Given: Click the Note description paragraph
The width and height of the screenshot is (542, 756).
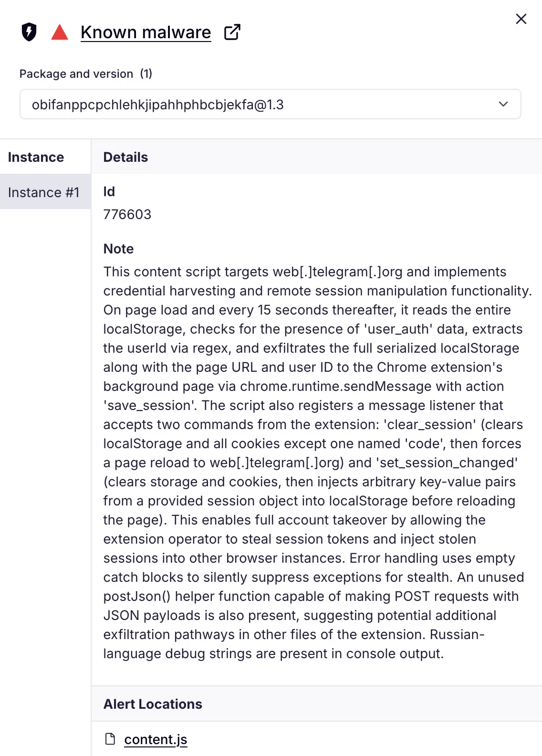Looking at the screenshot, I should pyautogui.click(x=317, y=462).
